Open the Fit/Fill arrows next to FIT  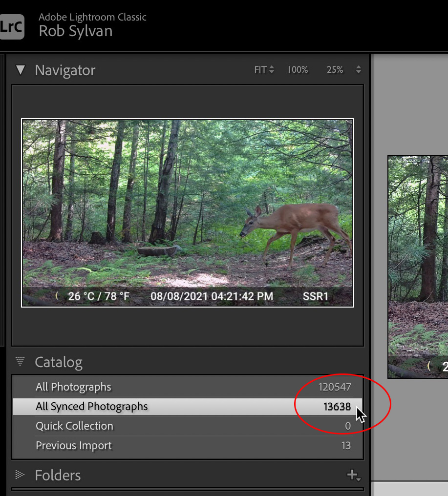pos(272,70)
